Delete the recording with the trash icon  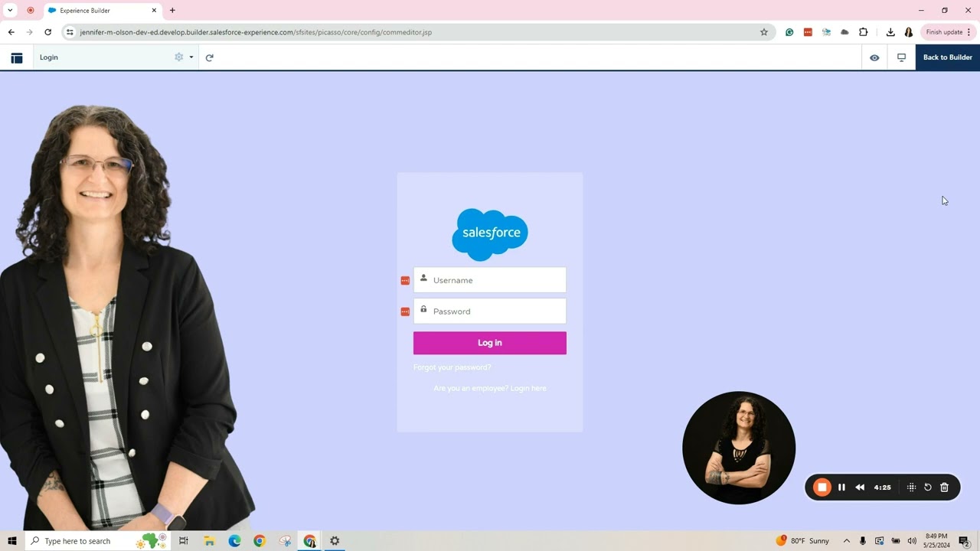click(x=945, y=487)
